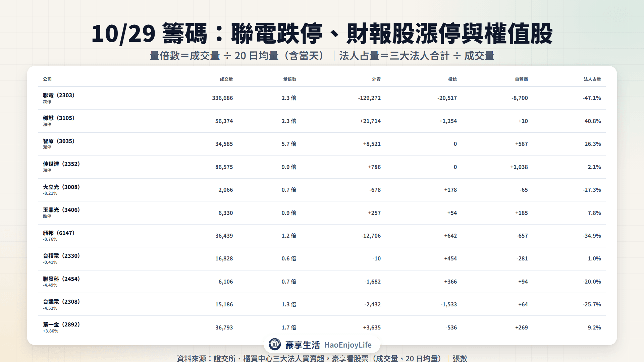Click the foreign investor value -129,272
The image size is (644, 362).
pos(369,98)
